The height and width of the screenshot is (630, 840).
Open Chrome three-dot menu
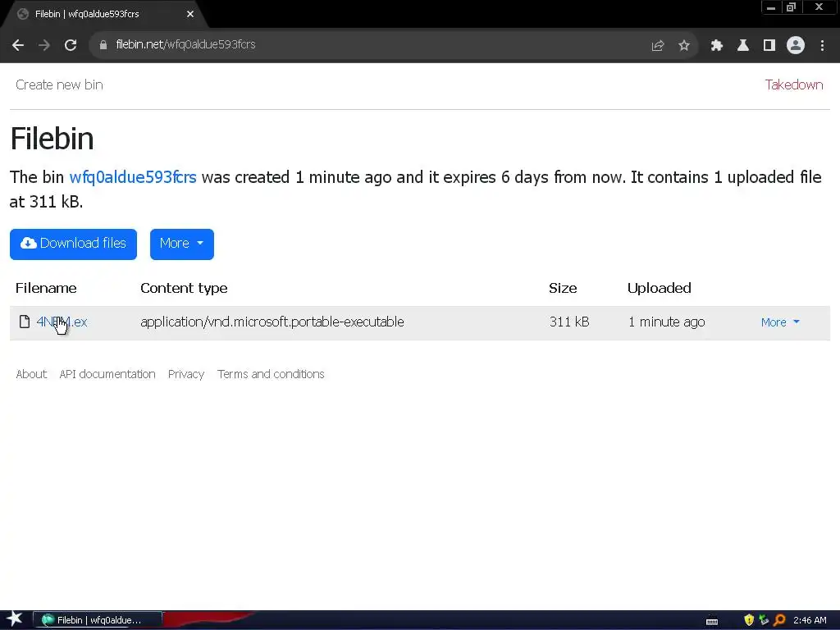coord(822,46)
